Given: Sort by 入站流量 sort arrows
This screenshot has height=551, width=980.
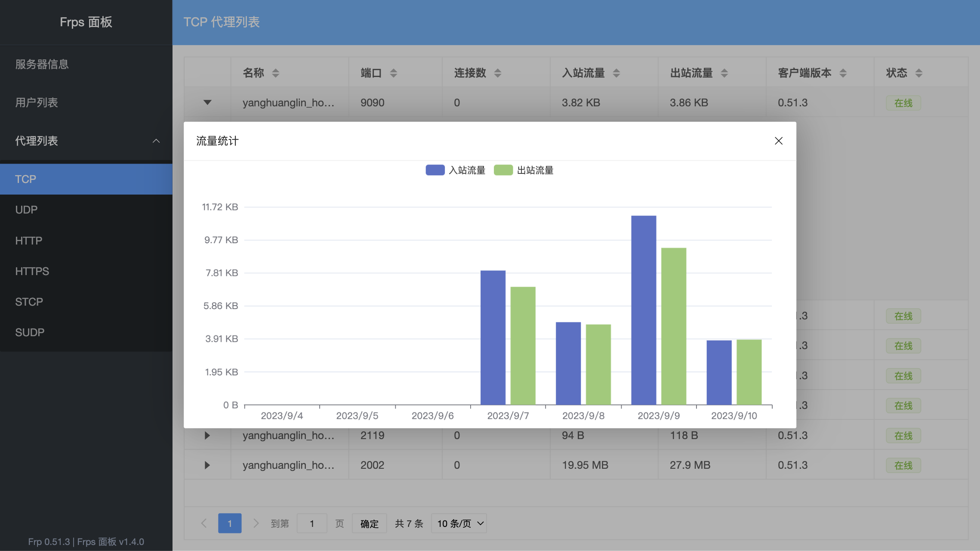Looking at the screenshot, I should (616, 73).
